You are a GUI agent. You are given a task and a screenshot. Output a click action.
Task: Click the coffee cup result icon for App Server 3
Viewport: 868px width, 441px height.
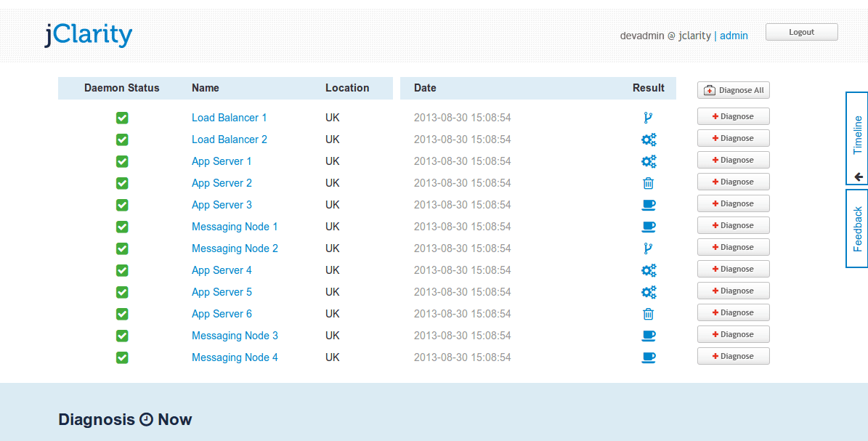[x=649, y=205]
